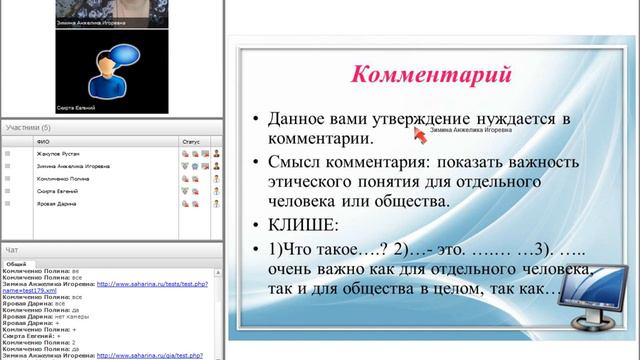Click the Чат panel header

coord(112,250)
